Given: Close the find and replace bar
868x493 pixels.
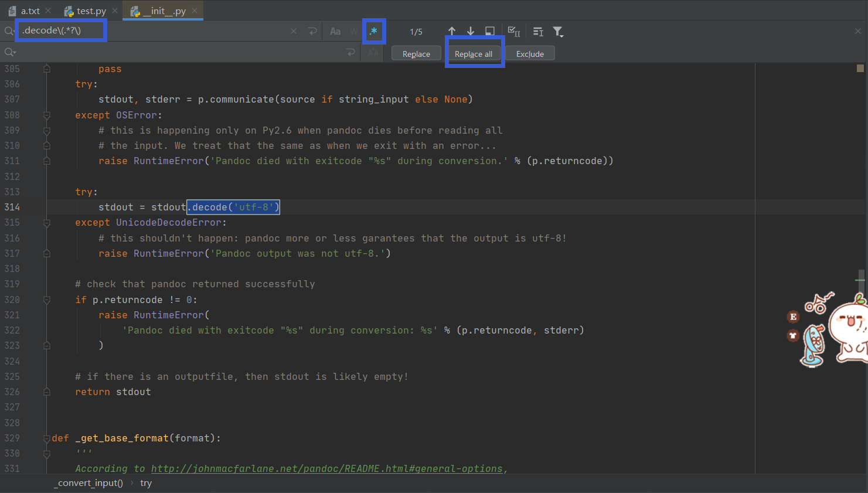Looking at the screenshot, I should point(858,31).
